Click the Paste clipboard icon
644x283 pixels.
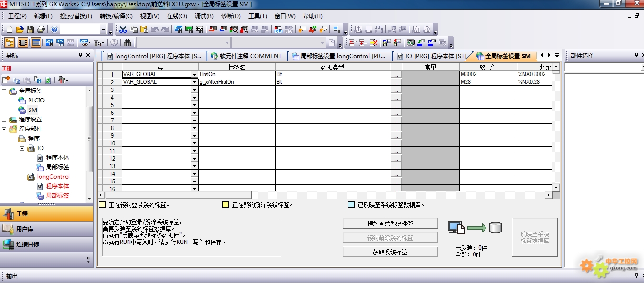pos(144,30)
